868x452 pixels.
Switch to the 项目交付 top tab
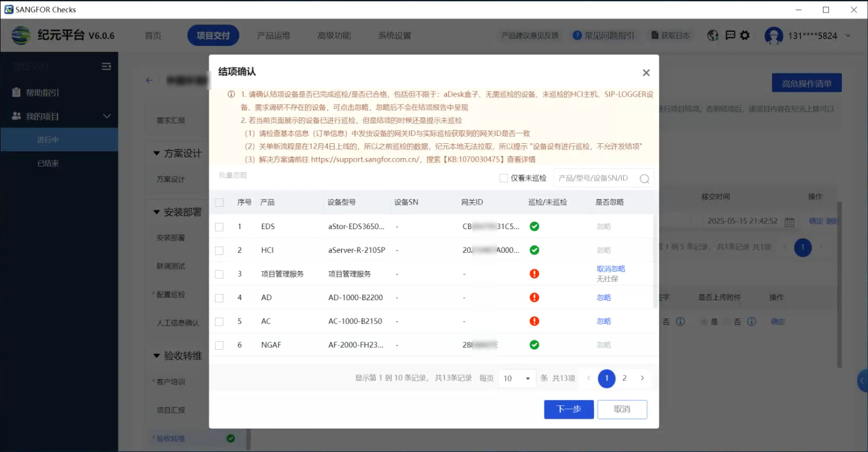(213, 35)
